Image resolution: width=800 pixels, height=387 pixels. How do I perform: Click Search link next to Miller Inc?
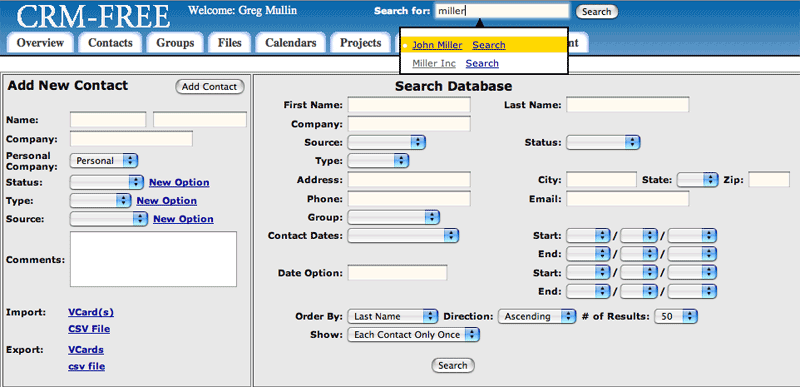pyautogui.click(x=482, y=63)
